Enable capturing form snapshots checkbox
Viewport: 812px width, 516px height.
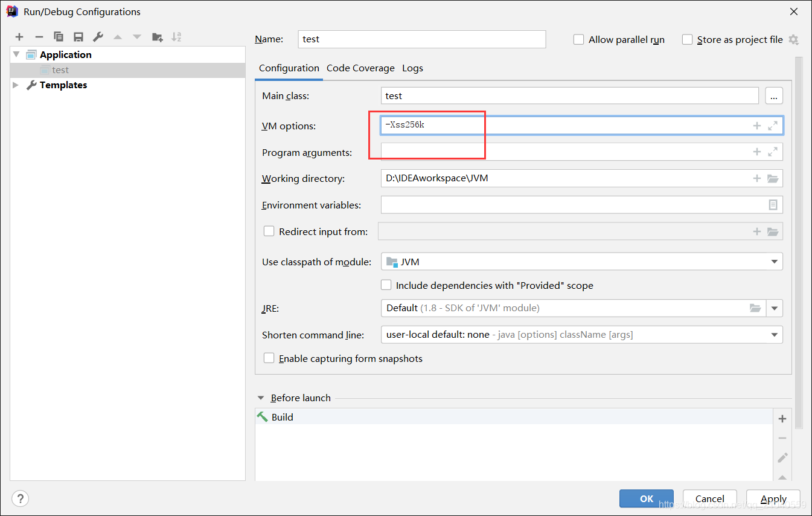pos(269,358)
